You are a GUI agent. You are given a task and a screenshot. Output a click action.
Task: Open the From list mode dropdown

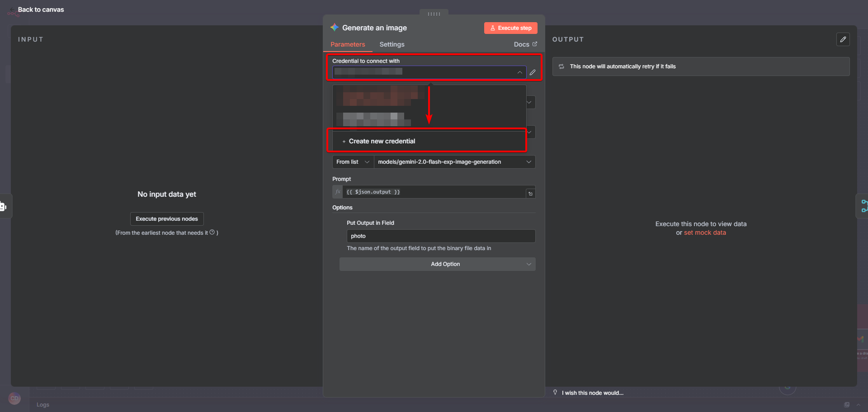click(353, 162)
